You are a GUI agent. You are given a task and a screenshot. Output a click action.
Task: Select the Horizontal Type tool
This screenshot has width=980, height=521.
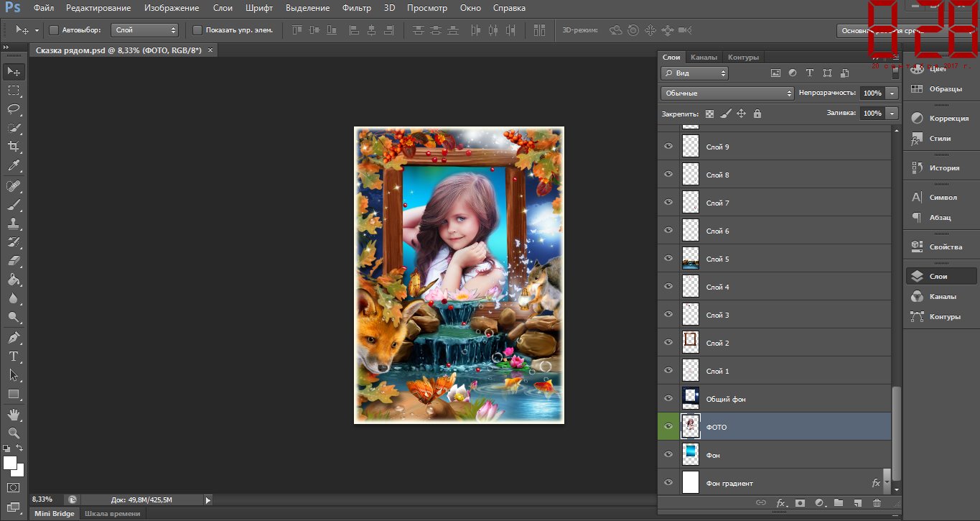pos(14,356)
